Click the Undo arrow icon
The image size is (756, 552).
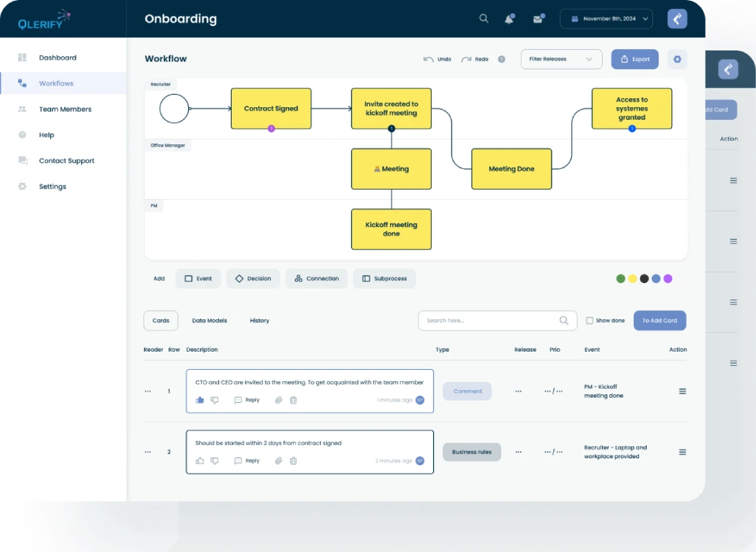click(x=428, y=60)
